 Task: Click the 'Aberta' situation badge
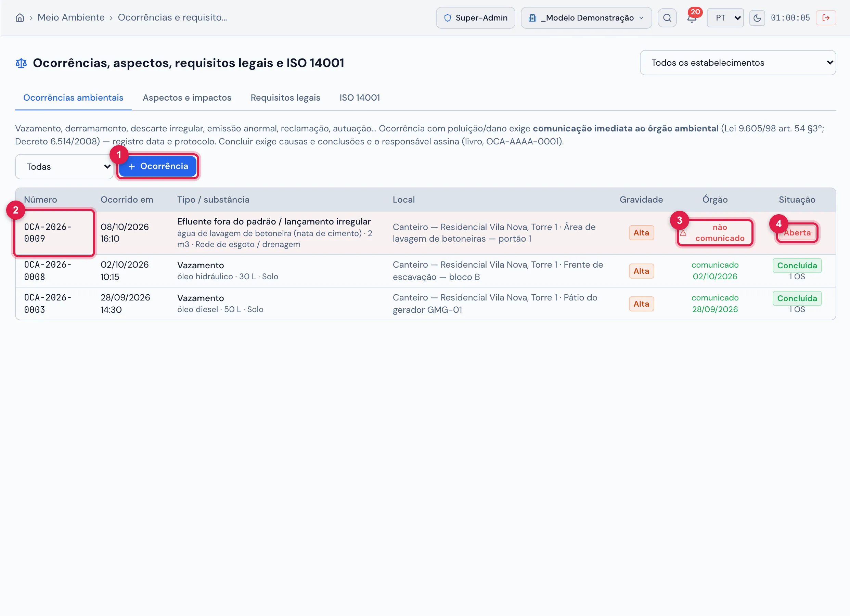click(797, 232)
